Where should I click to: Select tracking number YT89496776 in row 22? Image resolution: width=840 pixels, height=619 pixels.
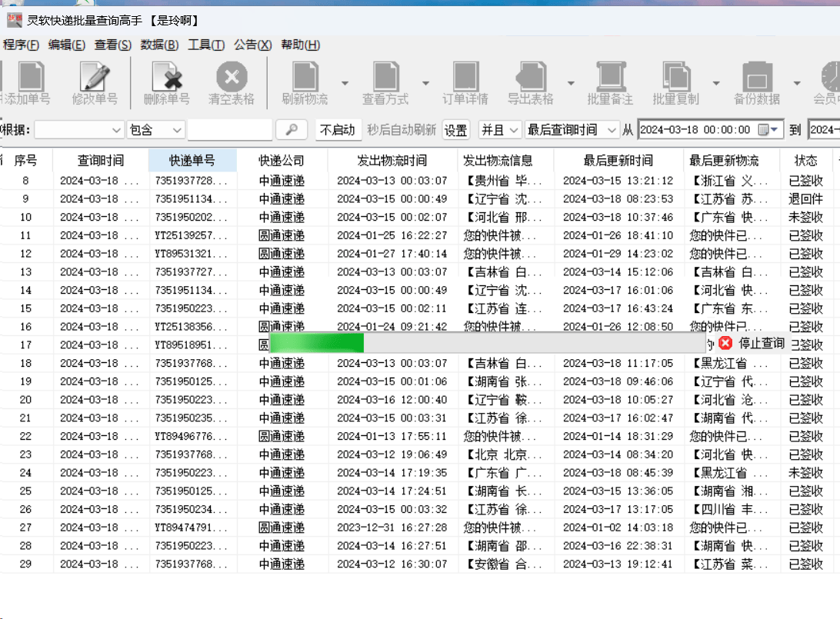[192, 436]
